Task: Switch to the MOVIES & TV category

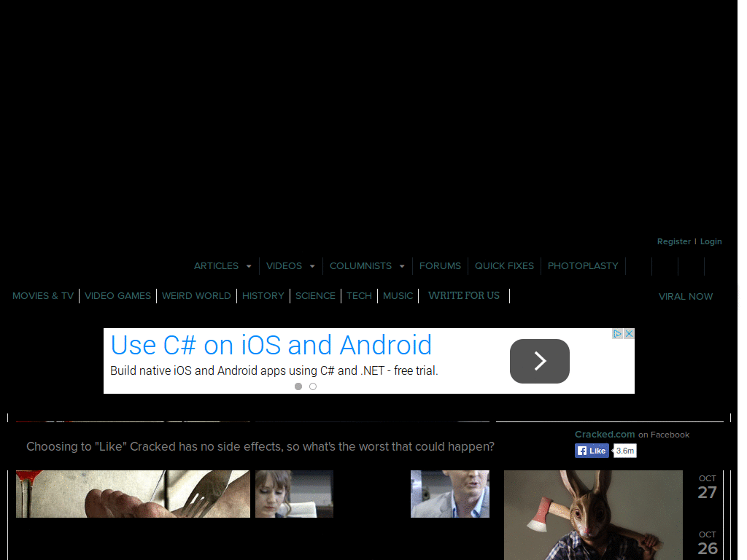Action: (43, 296)
